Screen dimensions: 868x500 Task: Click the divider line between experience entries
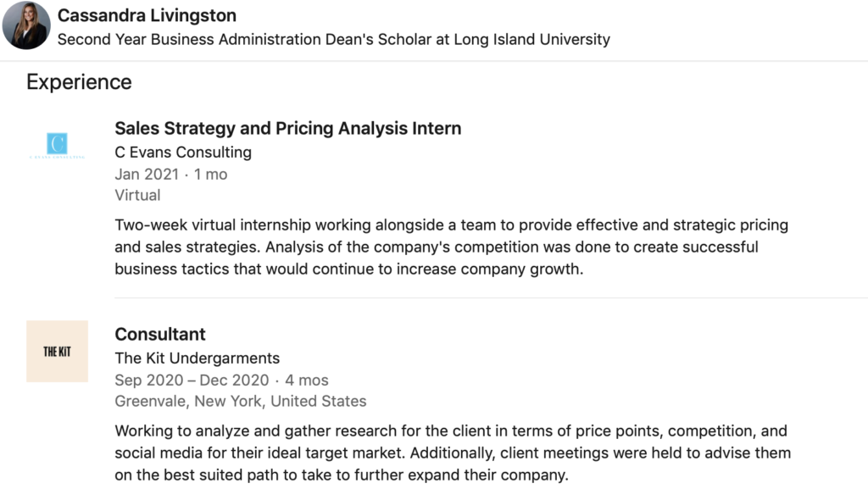(x=491, y=298)
